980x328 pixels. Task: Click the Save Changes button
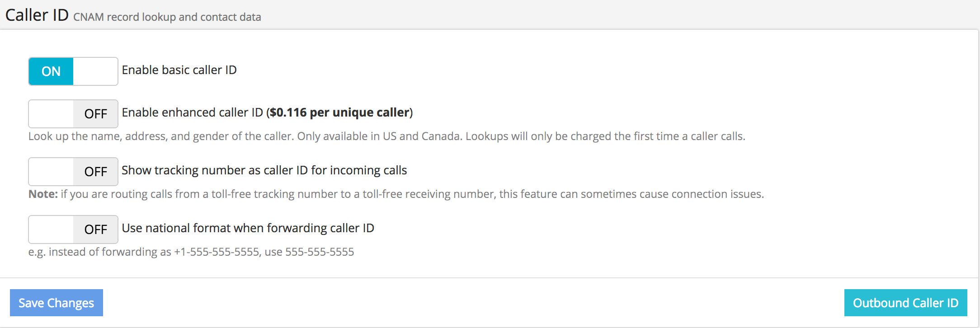click(x=57, y=303)
